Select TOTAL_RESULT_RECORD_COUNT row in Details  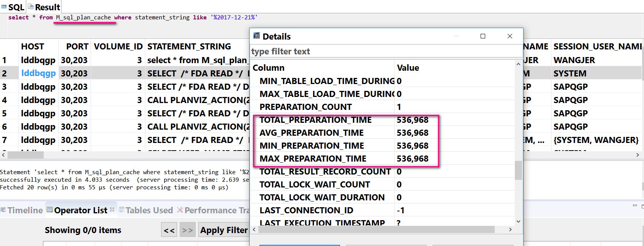coord(383,171)
